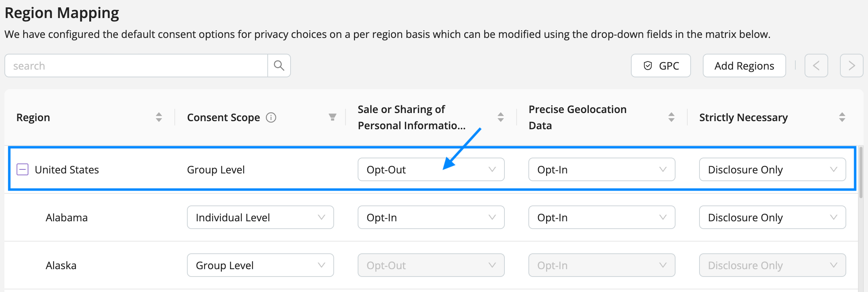This screenshot has height=292, width=868.
Task: Go to next columns with right arrow
Action: 852,66
